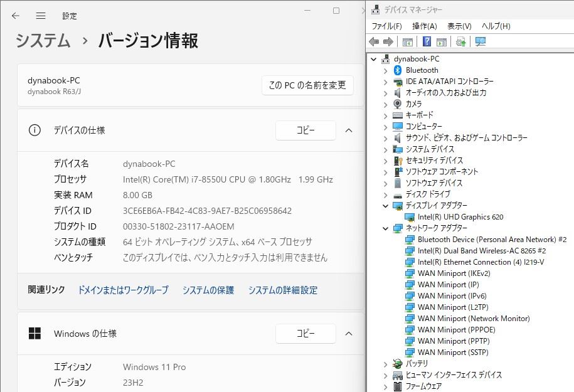574x392 pixels.
Task: Click the properties pane toolbar icon
Action: click(x=442, y=42)
